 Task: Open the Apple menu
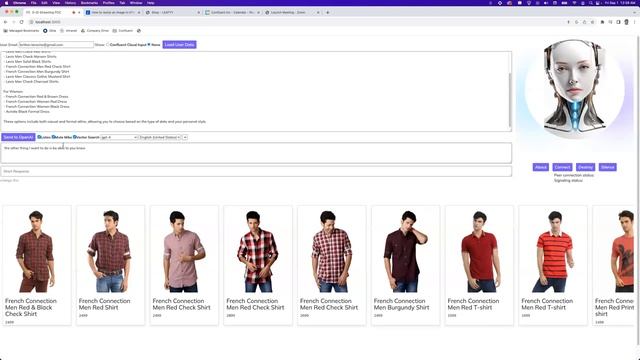click(6, 3)
